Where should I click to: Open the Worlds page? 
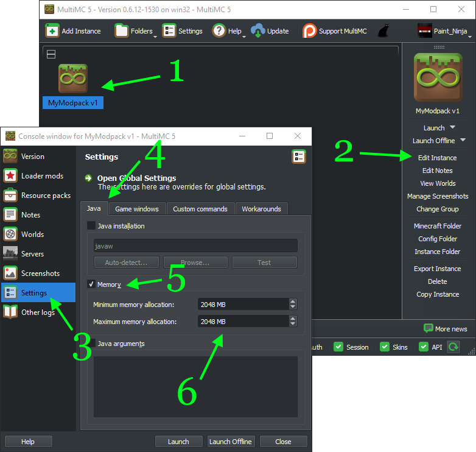pos(38,234)
